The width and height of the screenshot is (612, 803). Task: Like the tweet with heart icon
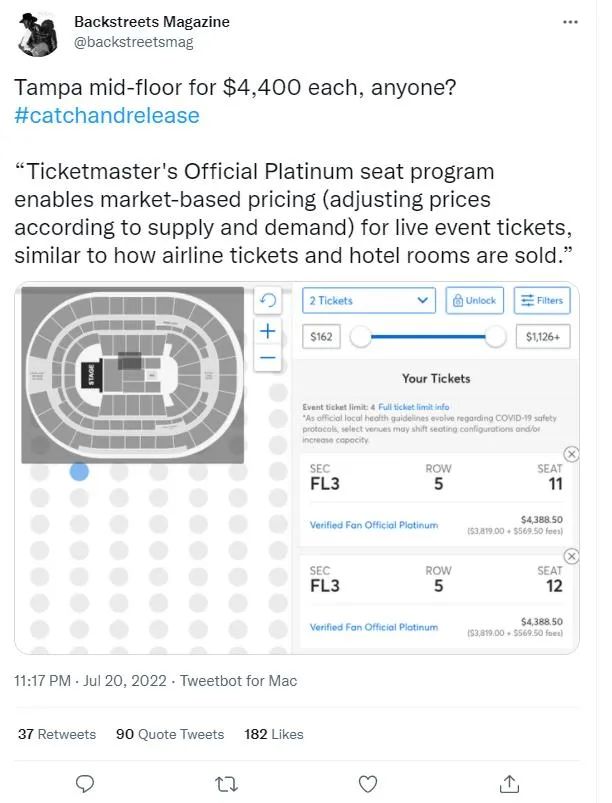click(368, 783)
